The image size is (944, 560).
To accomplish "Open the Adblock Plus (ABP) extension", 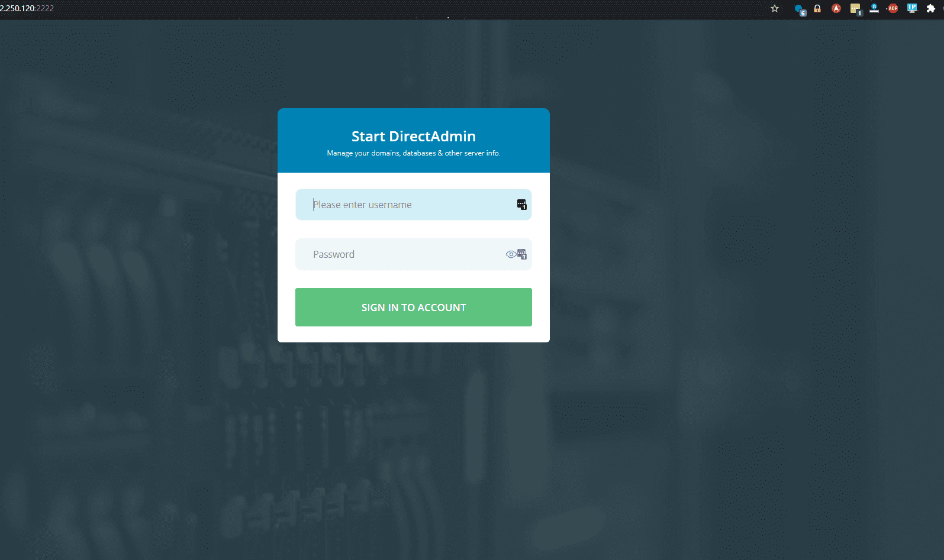I will (893, 8).
